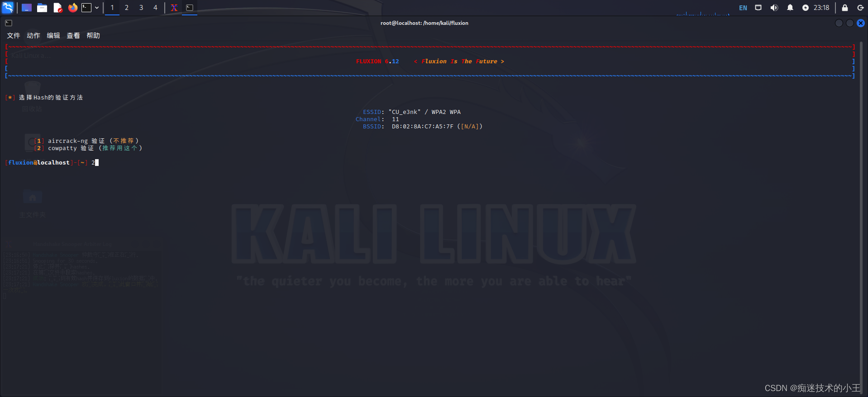
Task: Select the terminal window taskbar button
Action: [x=190, y=8]
